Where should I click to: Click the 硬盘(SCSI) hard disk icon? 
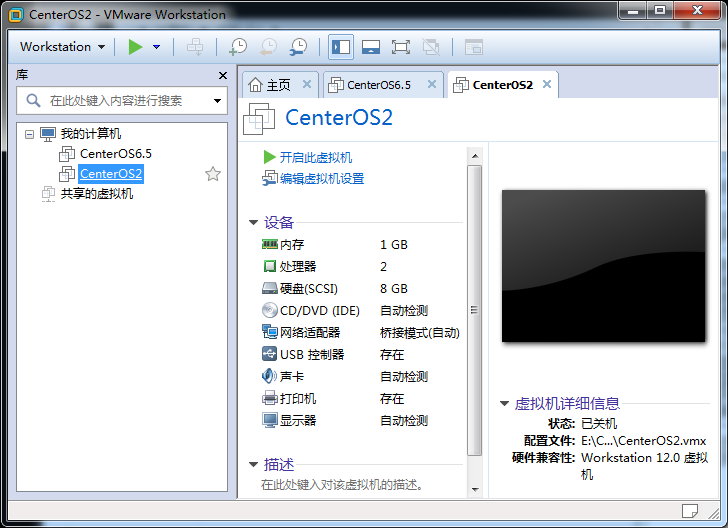(270, 288)
